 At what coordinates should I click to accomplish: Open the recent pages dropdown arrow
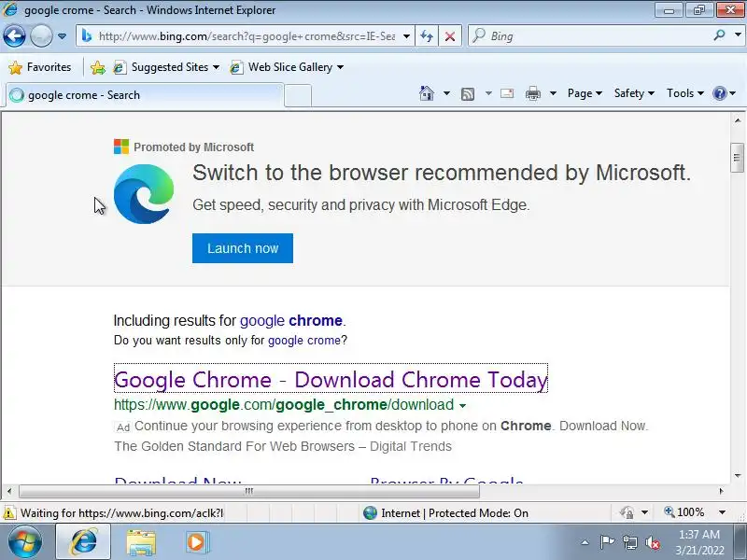62,36
